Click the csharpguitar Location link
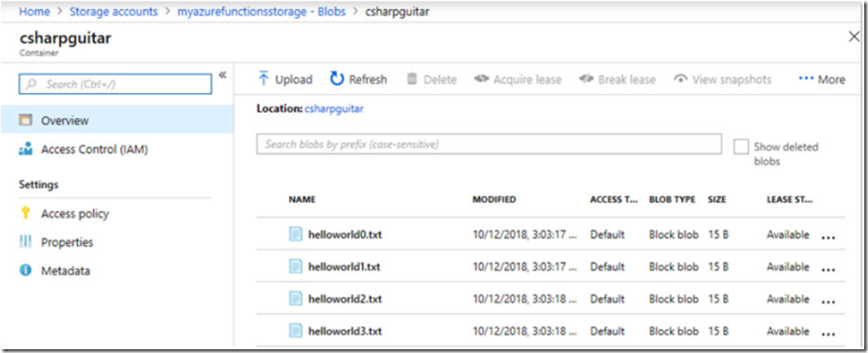The image size is (868, 353). pyautogui.click(x=334, y=109)
